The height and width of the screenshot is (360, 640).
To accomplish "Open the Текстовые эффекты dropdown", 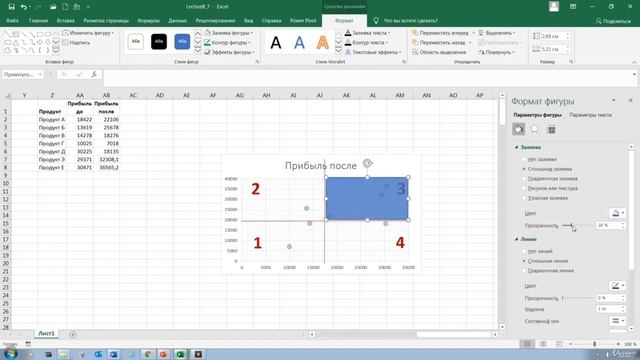I will click(x=373, y=52).
